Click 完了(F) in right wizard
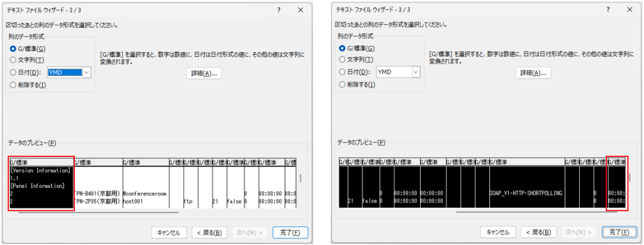 (619, 232)
